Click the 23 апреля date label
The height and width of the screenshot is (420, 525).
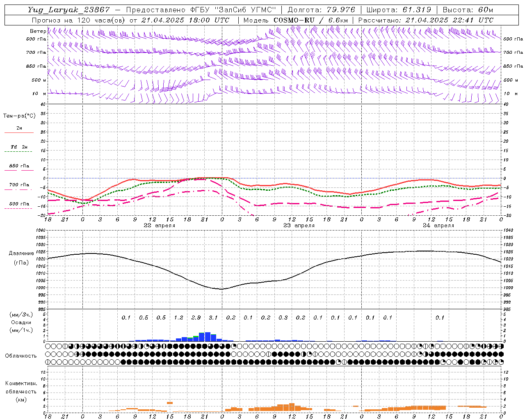(x=299, y=226)
